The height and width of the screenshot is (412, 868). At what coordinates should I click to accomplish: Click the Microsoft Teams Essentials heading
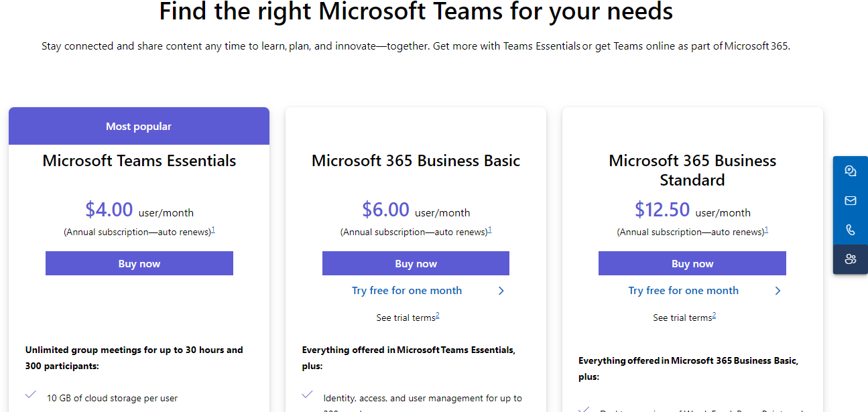click(139, 161)
